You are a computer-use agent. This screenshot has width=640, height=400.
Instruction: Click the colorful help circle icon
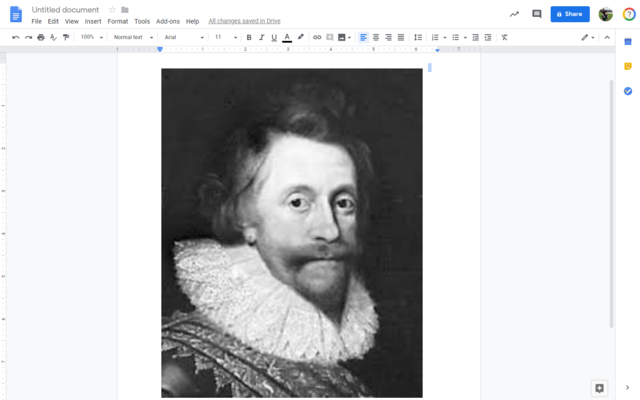click(x=629, y=14)
